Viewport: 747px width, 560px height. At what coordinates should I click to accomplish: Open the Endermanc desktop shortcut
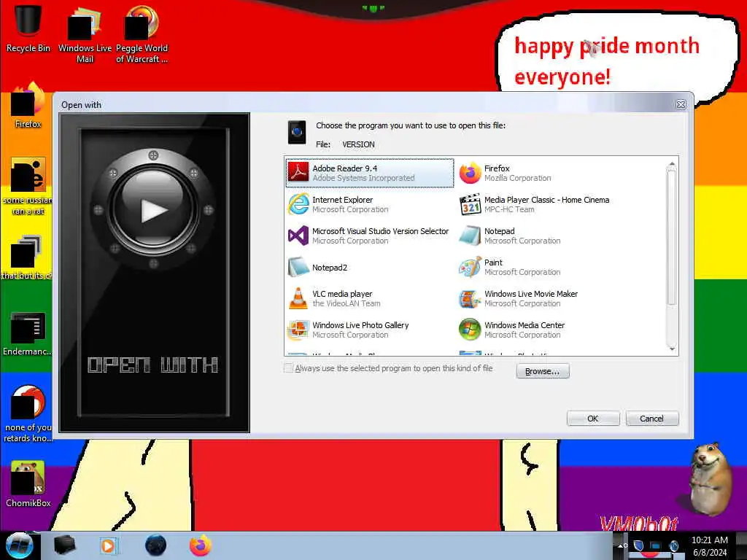[28, 333]
